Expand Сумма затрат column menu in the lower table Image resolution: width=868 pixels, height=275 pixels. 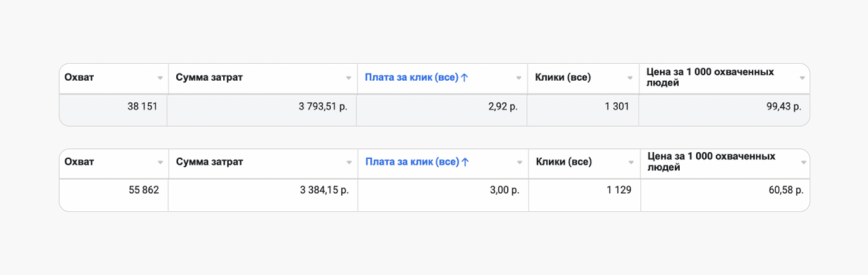click(350, 163)
